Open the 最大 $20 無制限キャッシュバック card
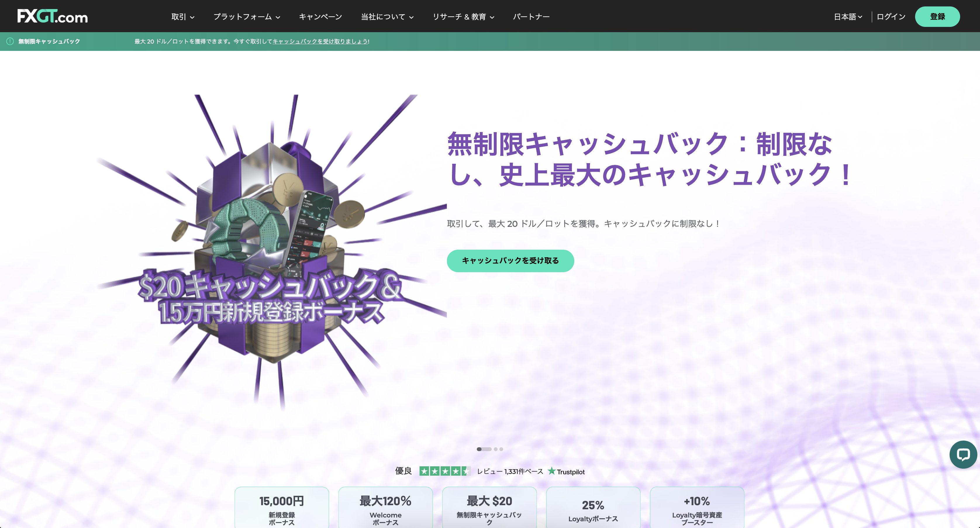The height and width of the screenshot is (528, 980). [x=489, y=508]
